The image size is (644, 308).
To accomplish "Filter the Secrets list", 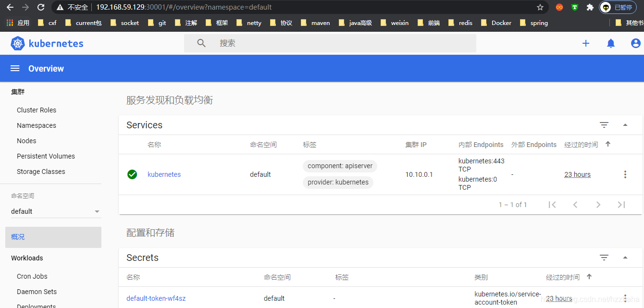I will [x=604, y=258].
